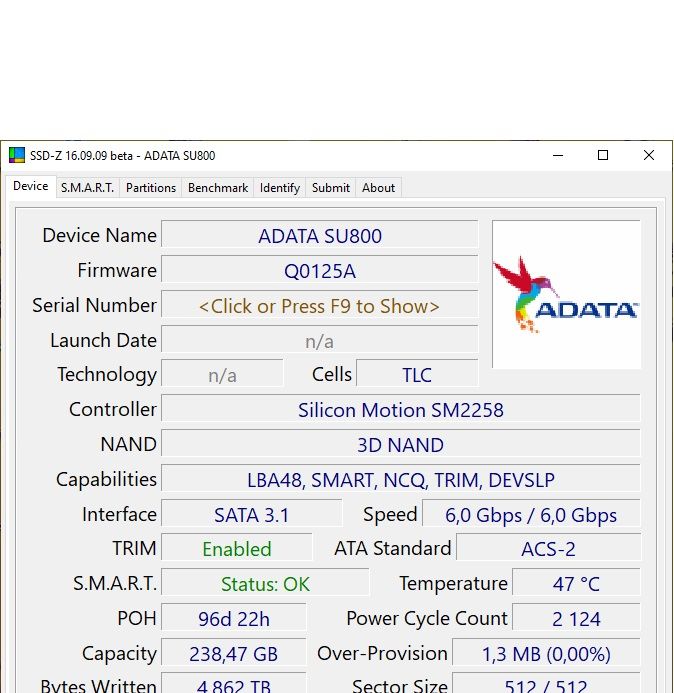The height and width of the screenshot is (693, 674).
Task: Click the Technology 'n/a' value
Action: [222, 375]
